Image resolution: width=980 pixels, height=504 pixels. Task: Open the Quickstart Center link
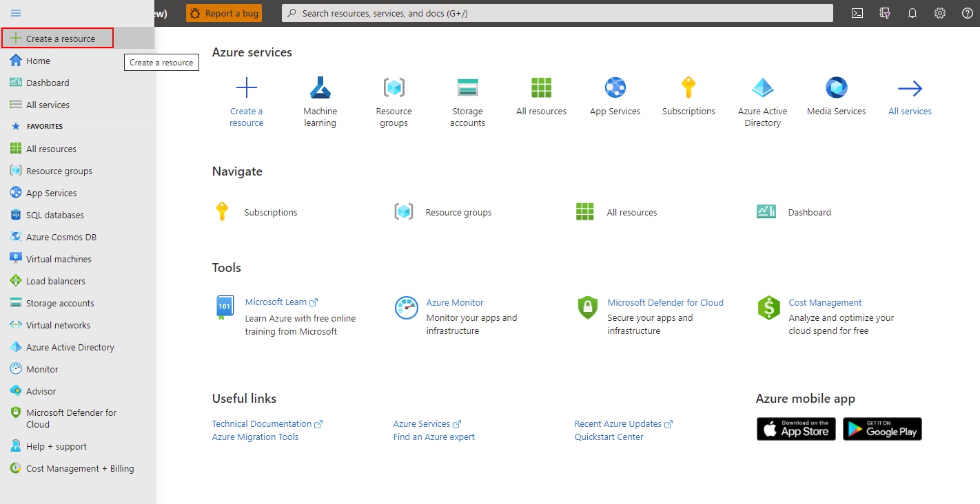click(x=609, y=437)
